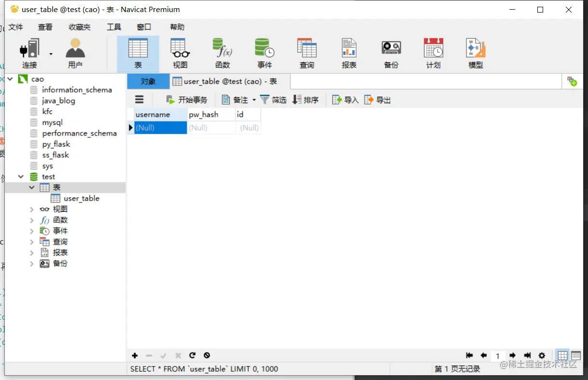The width and height of the screenshot is (588, 380).
Task: Expand the 查询 queries node
Action: (32, 242)
